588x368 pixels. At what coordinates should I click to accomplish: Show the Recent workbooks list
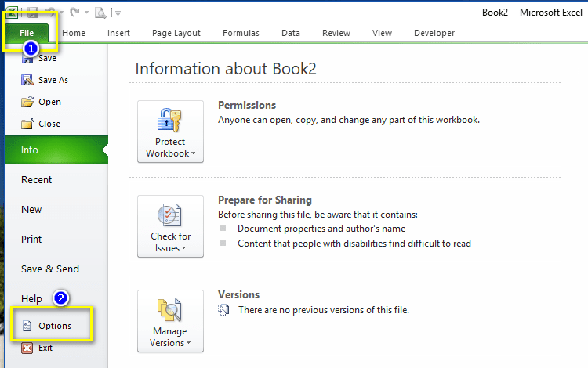[x=36, y=180]
